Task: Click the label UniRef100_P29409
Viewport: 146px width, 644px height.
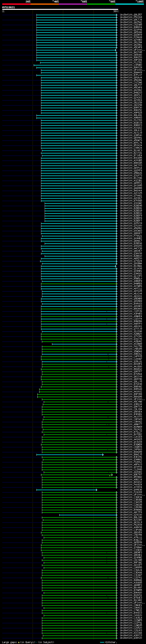Action: click(x=131, y=37)
